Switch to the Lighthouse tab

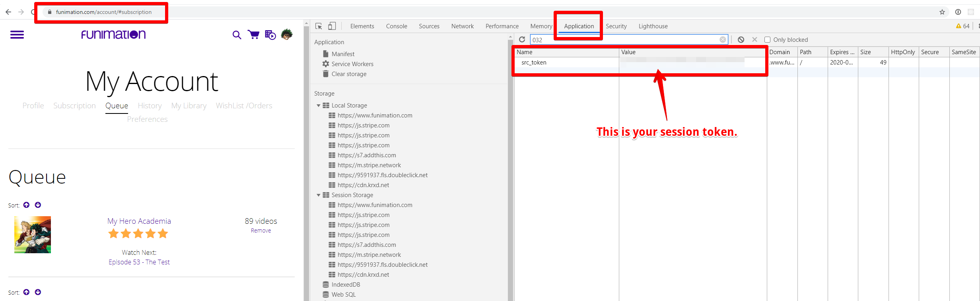click(653, 26)
